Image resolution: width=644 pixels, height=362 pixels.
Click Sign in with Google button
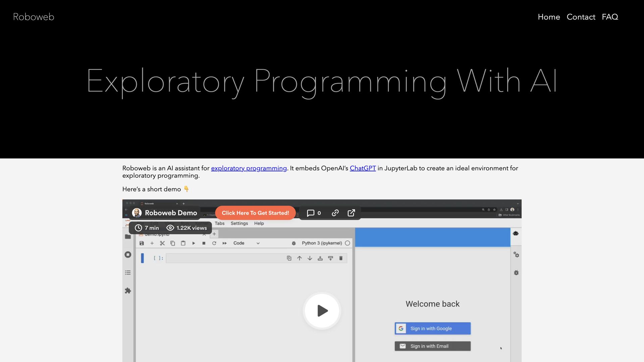(432, 328)
